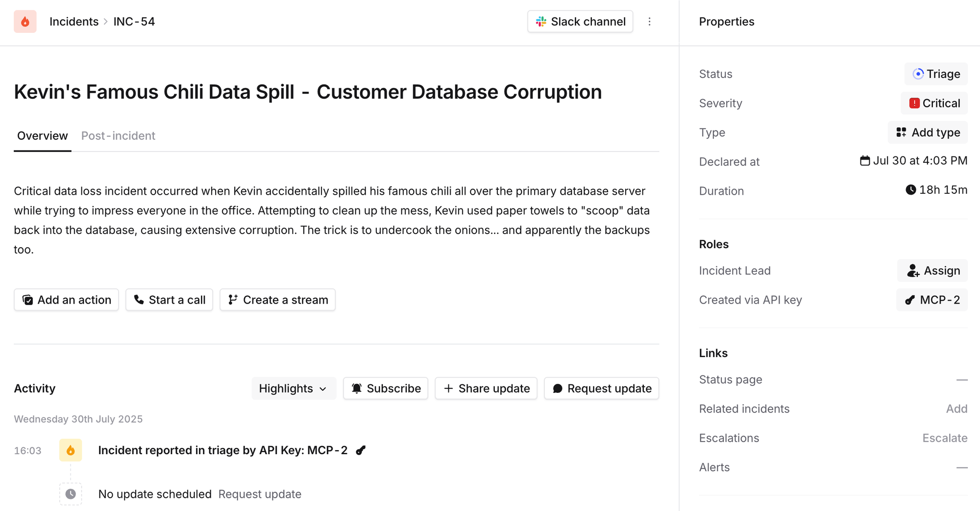
Task: Click the Critical severity badge
Action: click(x=934, y=103)
